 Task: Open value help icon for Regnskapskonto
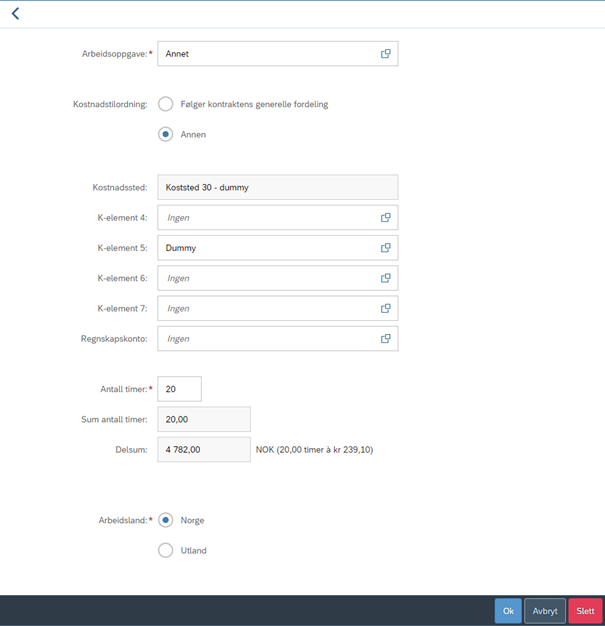pyautogui.click(x=385, y=339)
